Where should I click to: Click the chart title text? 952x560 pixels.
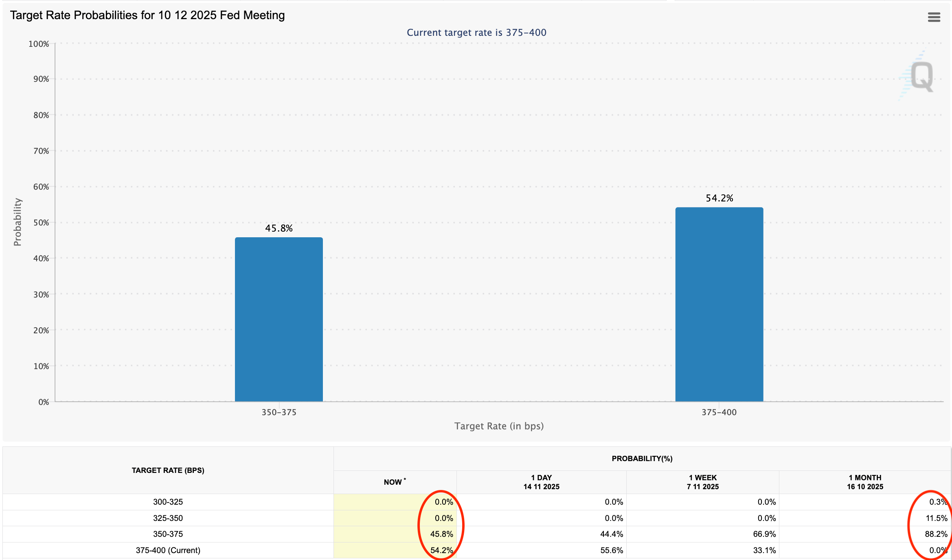pos(147,15)
